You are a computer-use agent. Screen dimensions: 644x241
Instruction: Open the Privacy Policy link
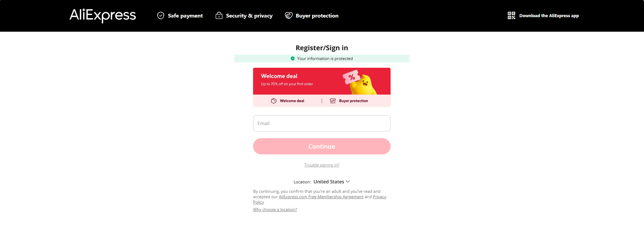379,197
